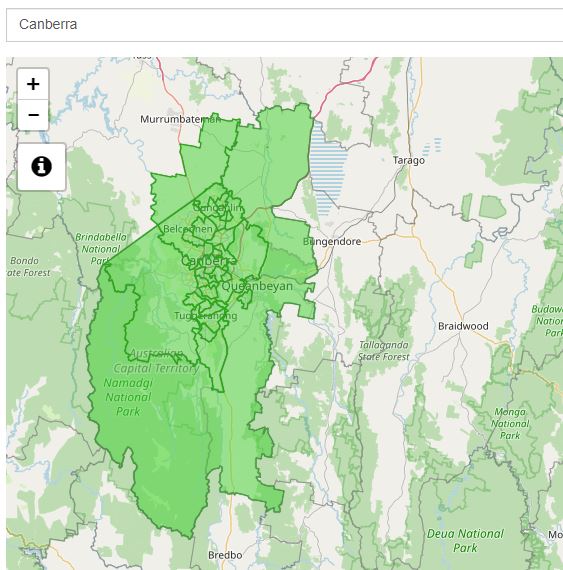Select the Murrumbateman label
This screenshot has height=570, width=563.
[x=181, y=119]
